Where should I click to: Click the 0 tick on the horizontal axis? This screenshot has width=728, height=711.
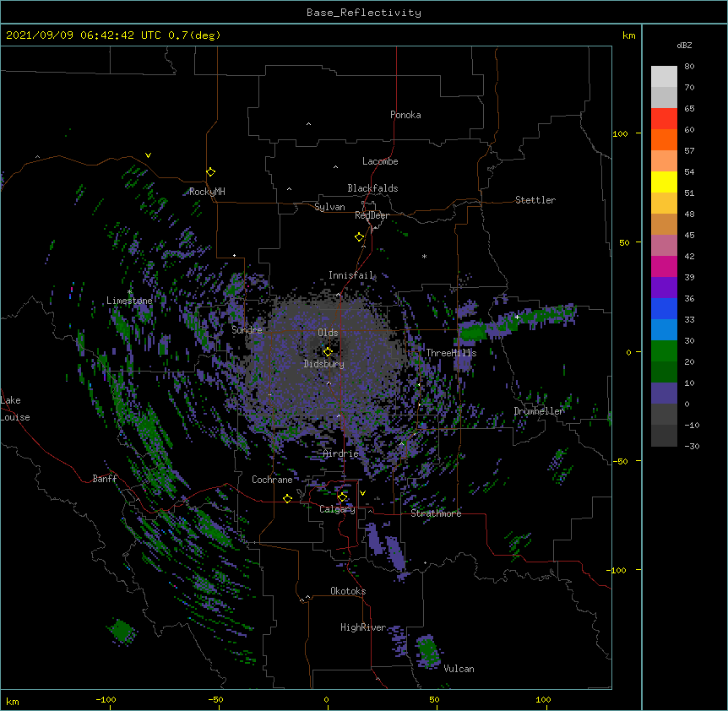point(326,699)
